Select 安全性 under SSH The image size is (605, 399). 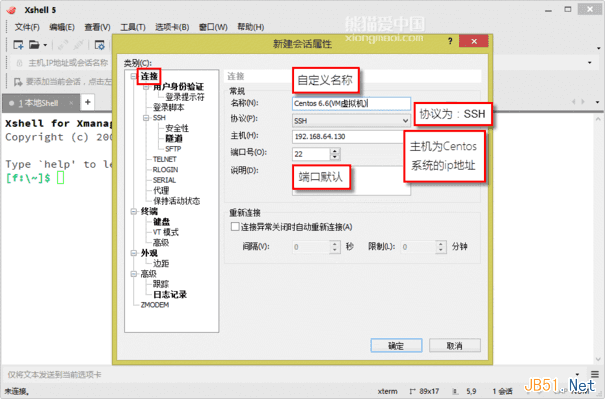(177, 128)
